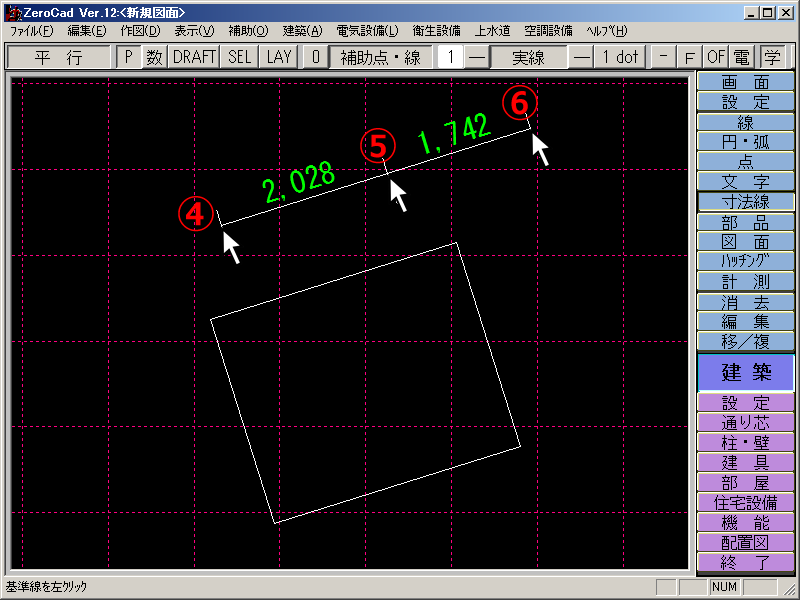The height and width of the screenshot is (600, 800).
Task: Select the 寸法線 dimension tool
Action: pyautogui.click(x=745, y=202)
